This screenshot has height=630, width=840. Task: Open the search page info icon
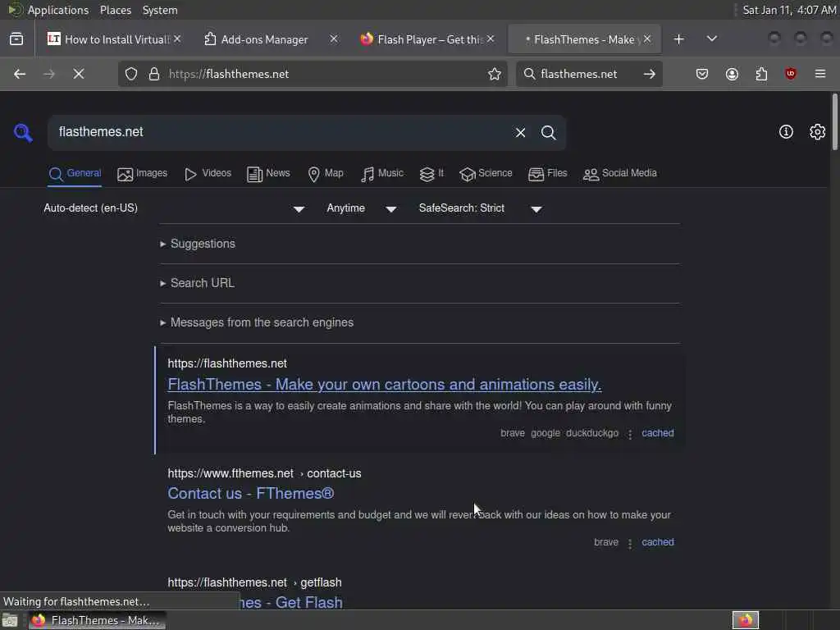tap(786, 132)
